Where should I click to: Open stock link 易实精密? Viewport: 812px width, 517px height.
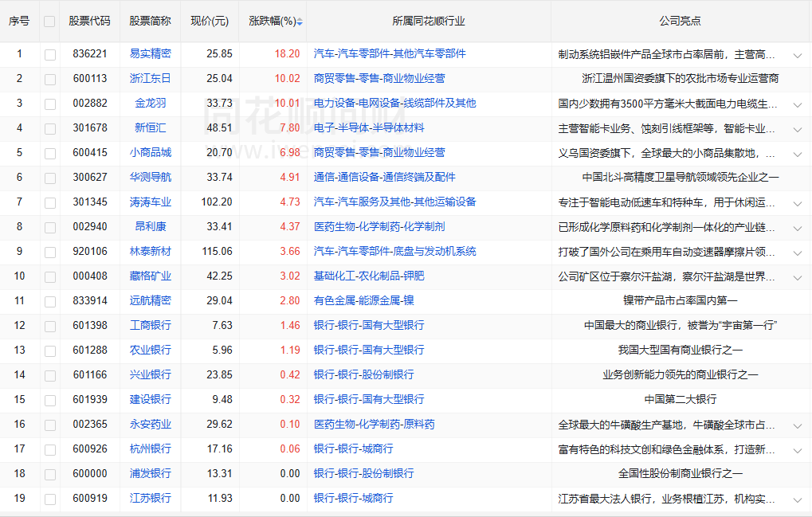[x=150, y=53]
